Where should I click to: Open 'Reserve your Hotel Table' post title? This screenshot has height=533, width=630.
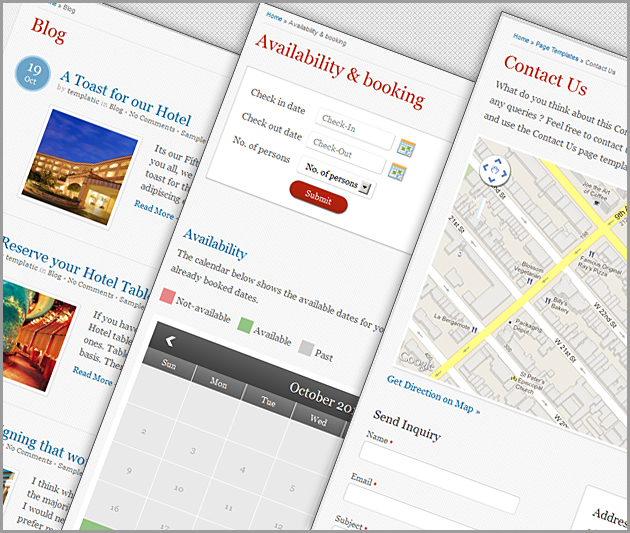pos(75,268)
